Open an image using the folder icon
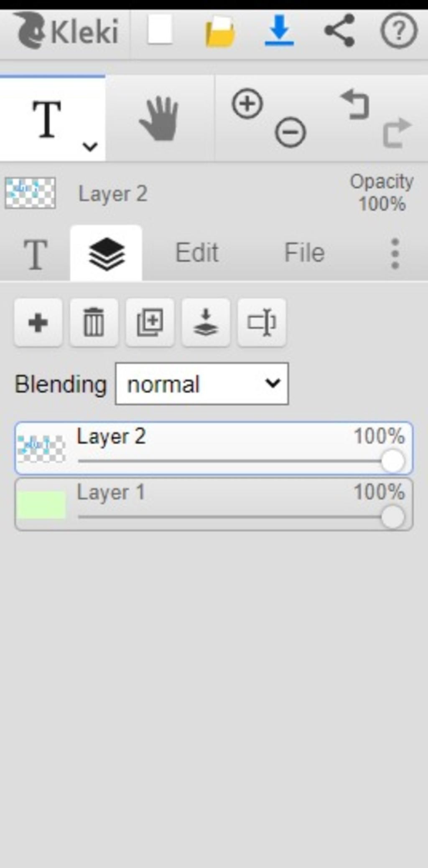Viewport: 428px width, 868px height. coord(220,32)
